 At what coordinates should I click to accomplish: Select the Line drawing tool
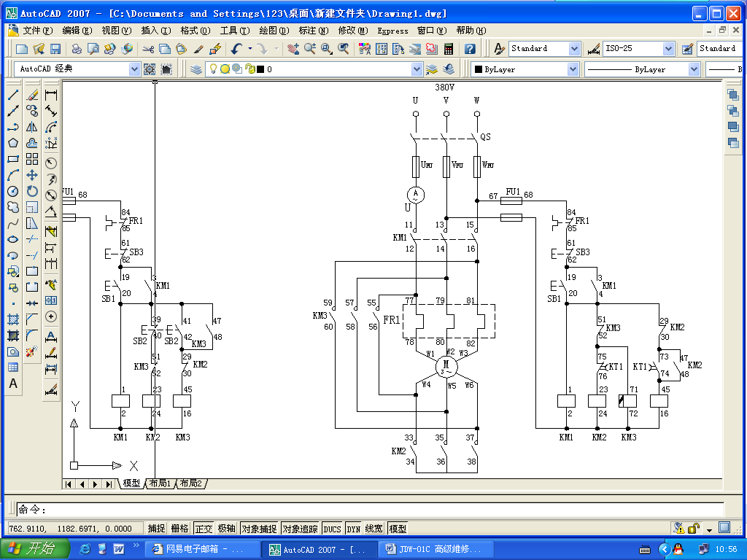pos(13,95)
